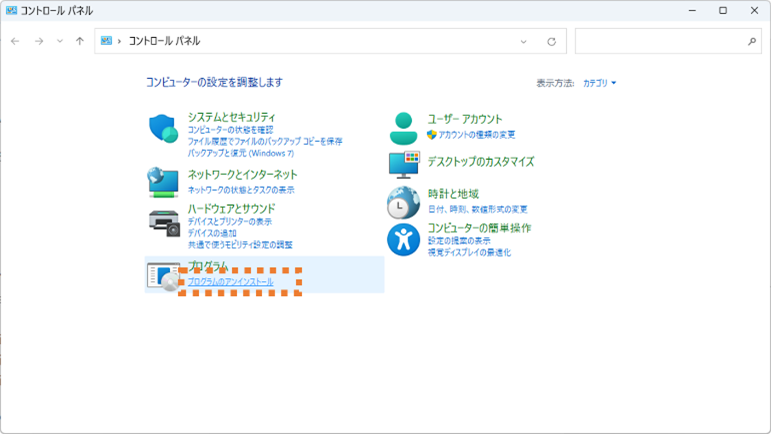Click the back arrow navigation button
Image resolution: width=771 pixels, height=434 pixels.
(15, 41)
